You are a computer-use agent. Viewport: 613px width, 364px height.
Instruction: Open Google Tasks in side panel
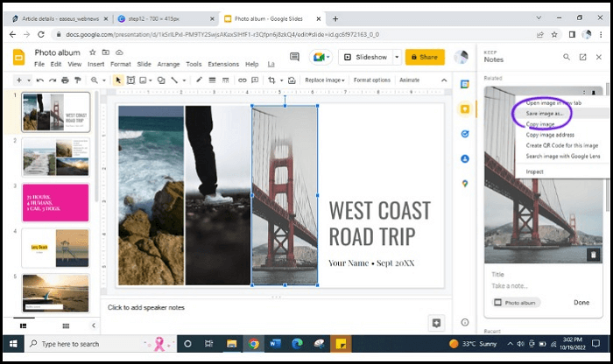click(464, 134)
